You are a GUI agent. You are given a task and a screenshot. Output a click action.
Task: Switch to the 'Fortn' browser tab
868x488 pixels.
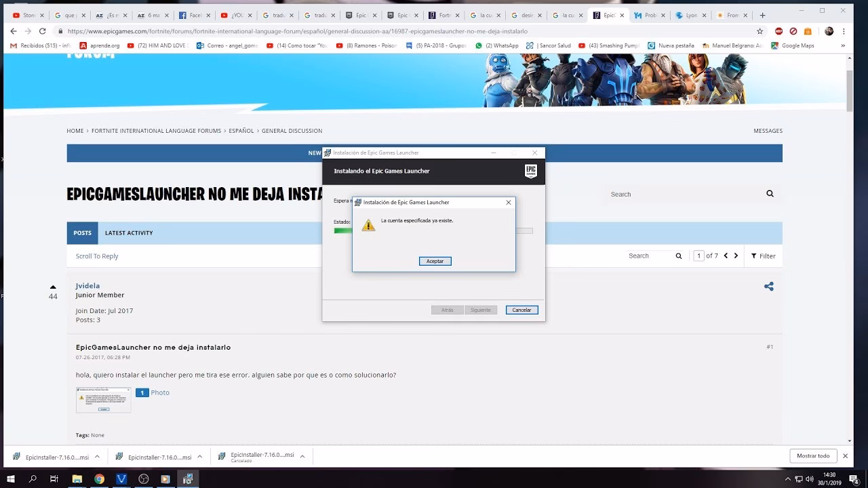pyautogui.click(x=445, y=15)
